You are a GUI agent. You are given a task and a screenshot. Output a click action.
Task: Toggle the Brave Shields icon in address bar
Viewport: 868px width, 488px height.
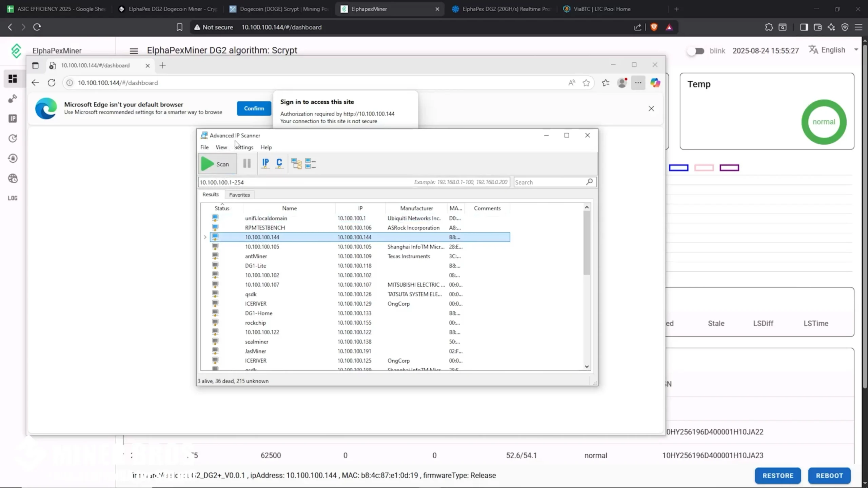654,27
